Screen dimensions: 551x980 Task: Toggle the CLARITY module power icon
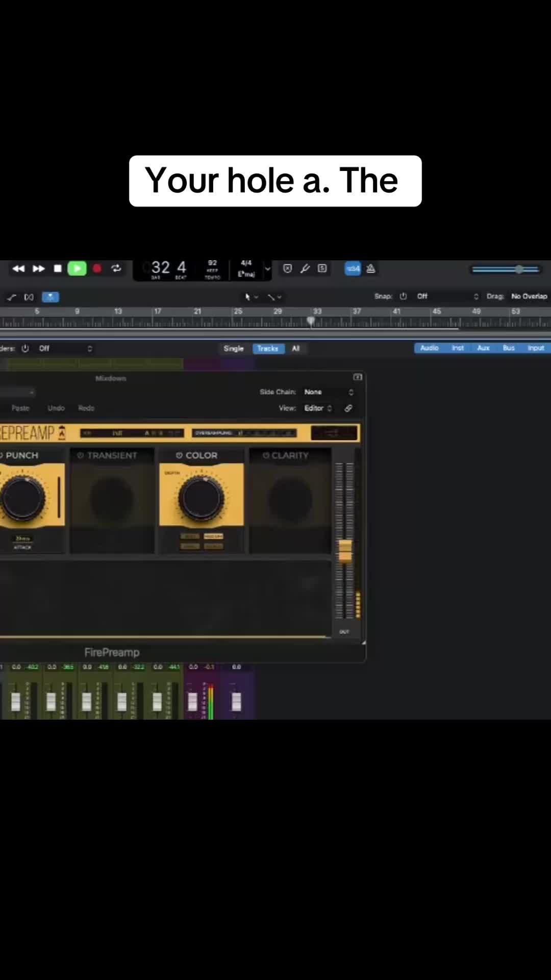[266, 455]
